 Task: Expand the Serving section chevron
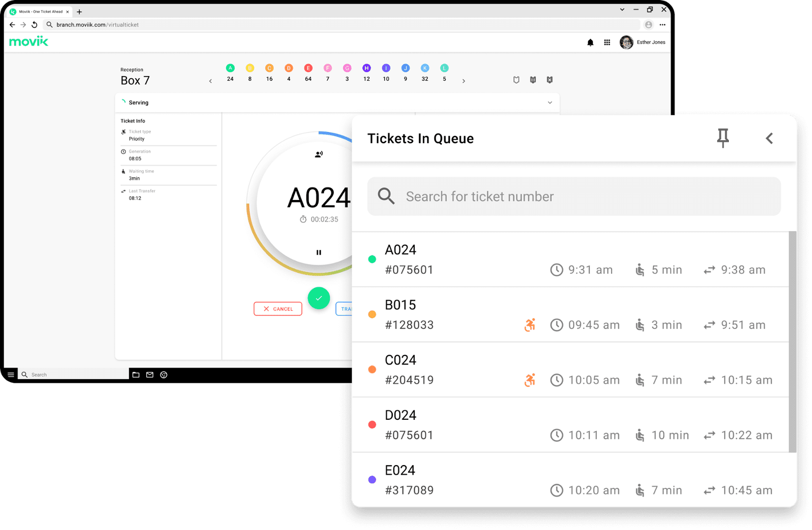[550, 103]
